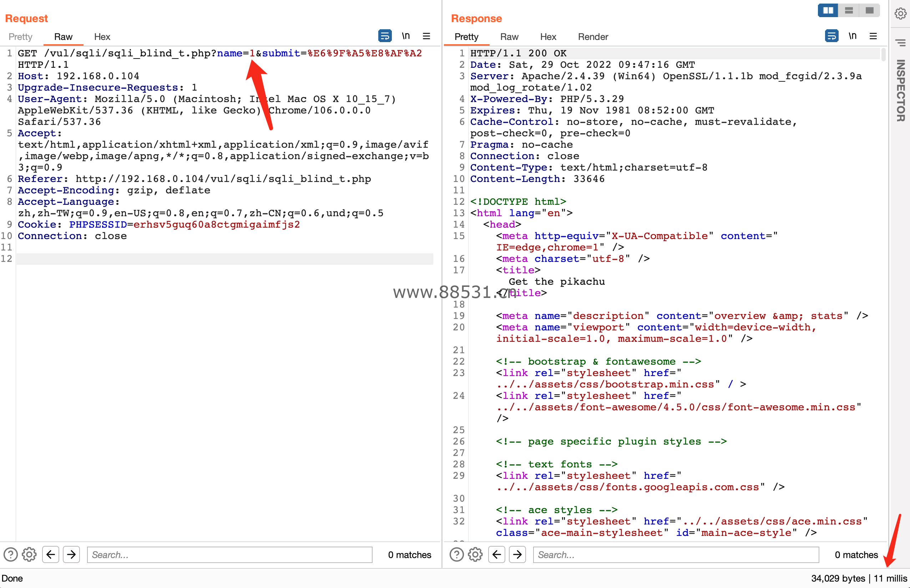Select the Response Pretty tab
Image resolution: width=910 pixels, height=588 pixels.
[x=466, y=37]
